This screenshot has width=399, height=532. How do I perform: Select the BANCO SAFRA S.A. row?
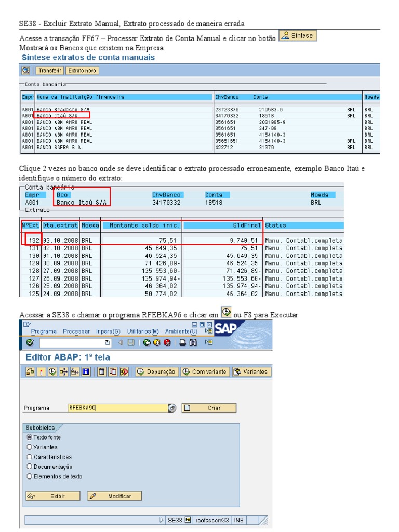(200, 147)
